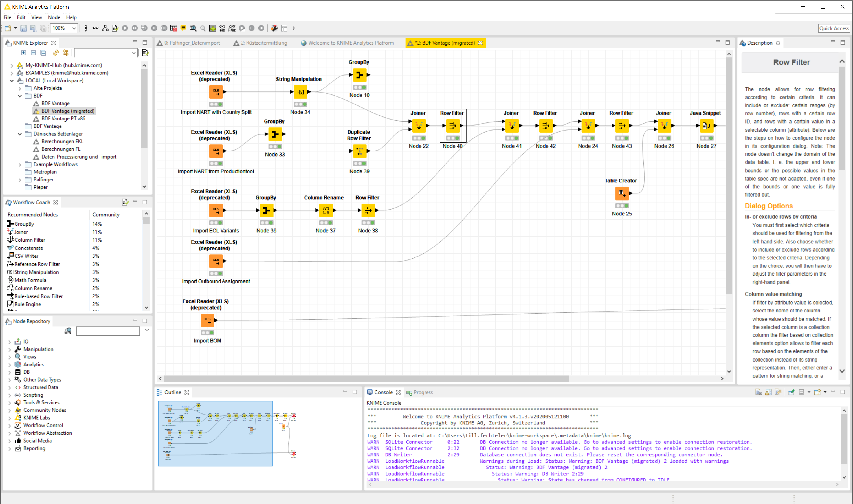Expand the EXAMPLES server tree node
This screenshot has height=504, width=853.
tap(12, 73)
